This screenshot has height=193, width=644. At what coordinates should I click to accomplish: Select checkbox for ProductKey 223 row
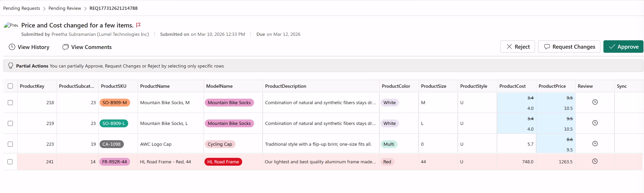click(x=10, y=144)
